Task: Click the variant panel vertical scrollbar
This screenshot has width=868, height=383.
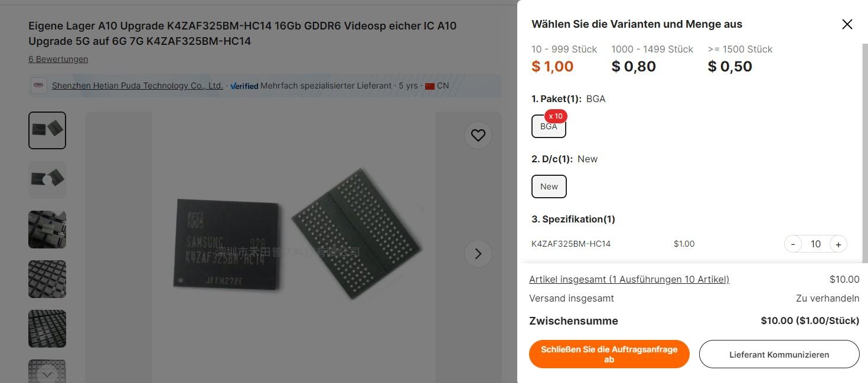Action: tap(865, 153)
